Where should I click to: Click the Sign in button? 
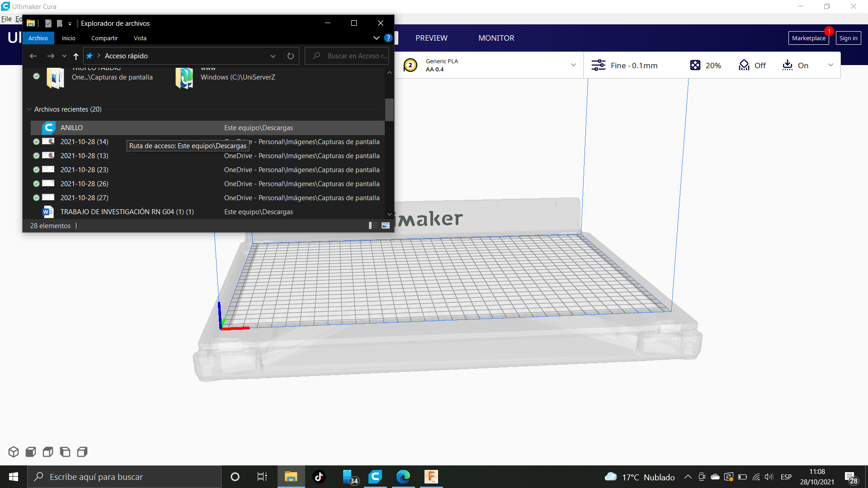(848, 38)
